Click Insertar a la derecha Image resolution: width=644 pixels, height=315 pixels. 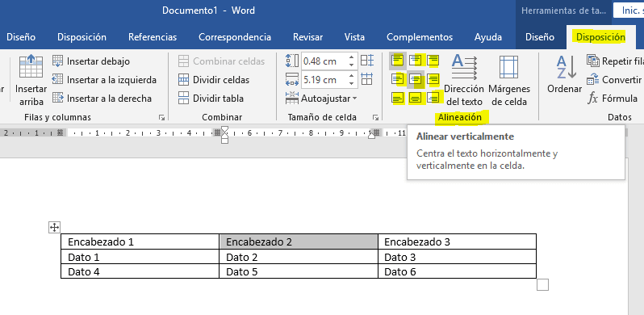click(102, 99)
